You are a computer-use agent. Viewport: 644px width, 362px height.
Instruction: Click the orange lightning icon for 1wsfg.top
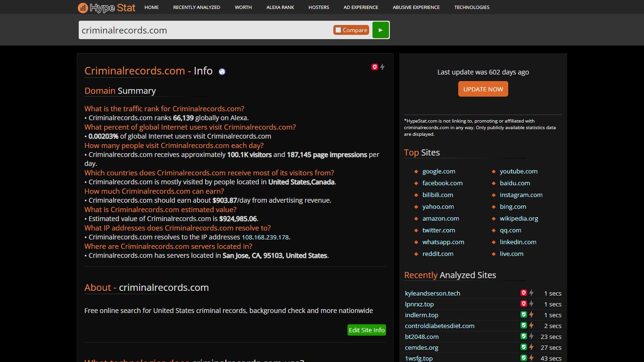531,358
